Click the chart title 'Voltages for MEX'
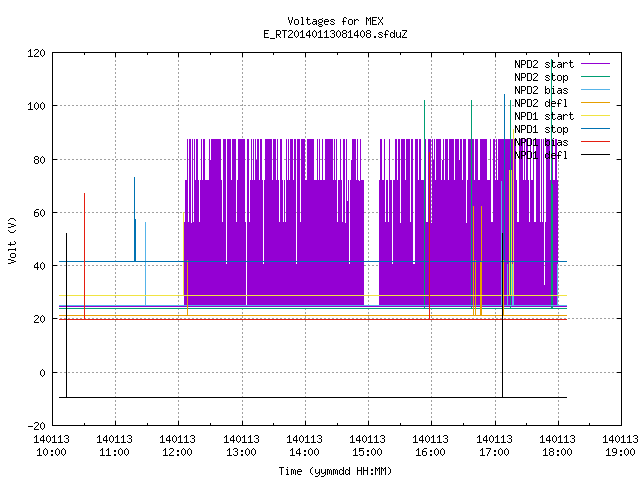 click(335, 21)
